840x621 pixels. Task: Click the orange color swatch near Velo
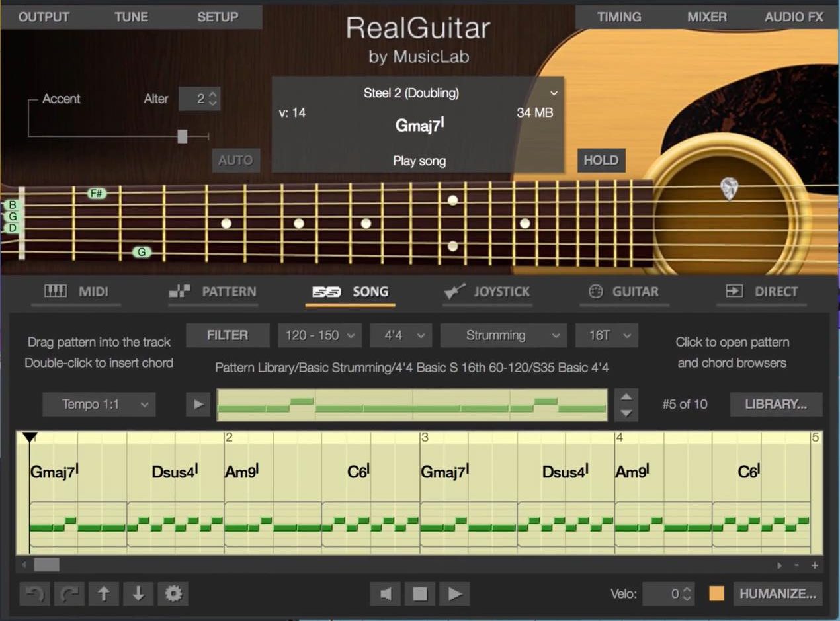716,593
